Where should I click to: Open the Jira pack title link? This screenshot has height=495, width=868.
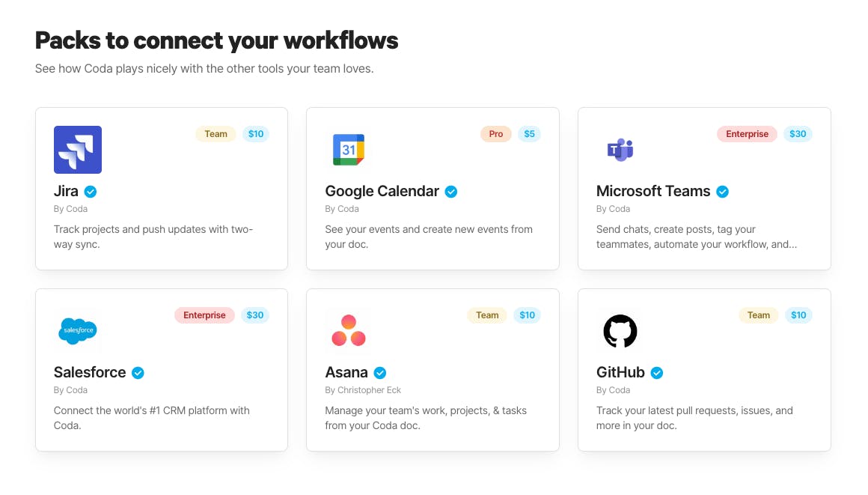(66, 191)
